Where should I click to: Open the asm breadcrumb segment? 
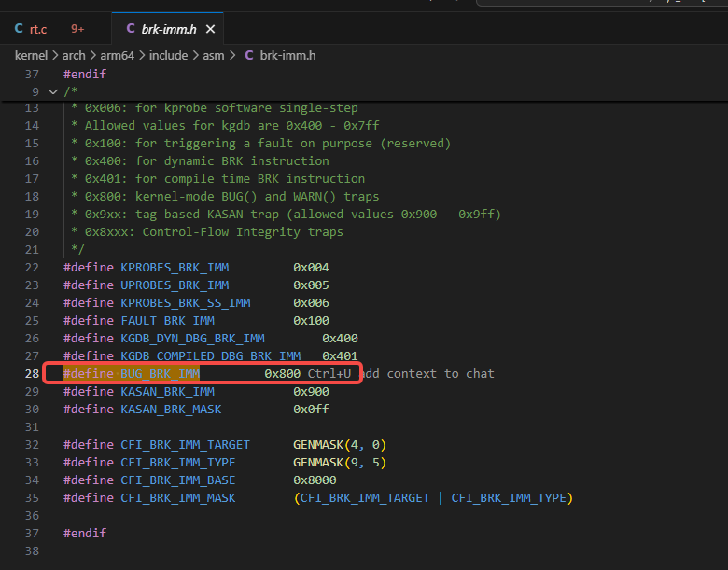pyautogui.click(x=213, y=56)
